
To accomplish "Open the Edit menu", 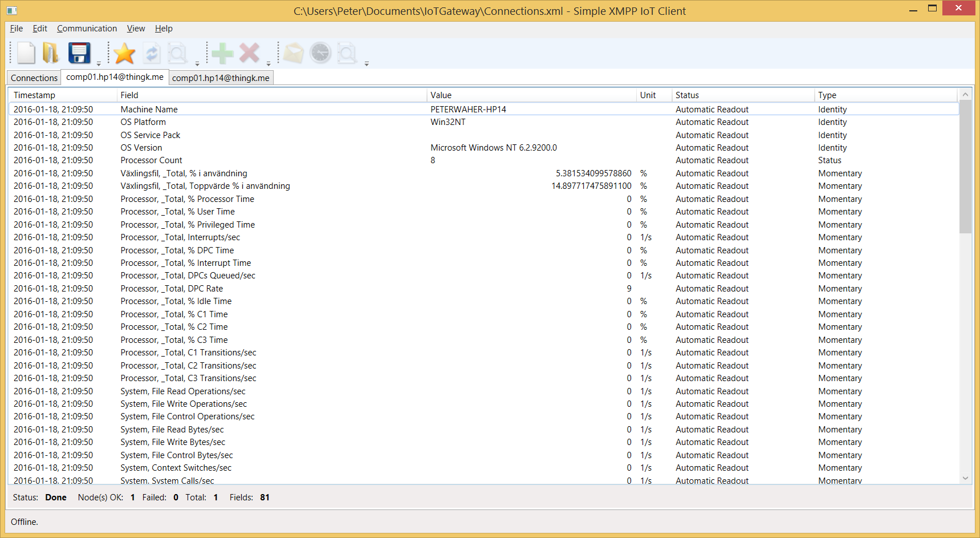I will 40,29.
